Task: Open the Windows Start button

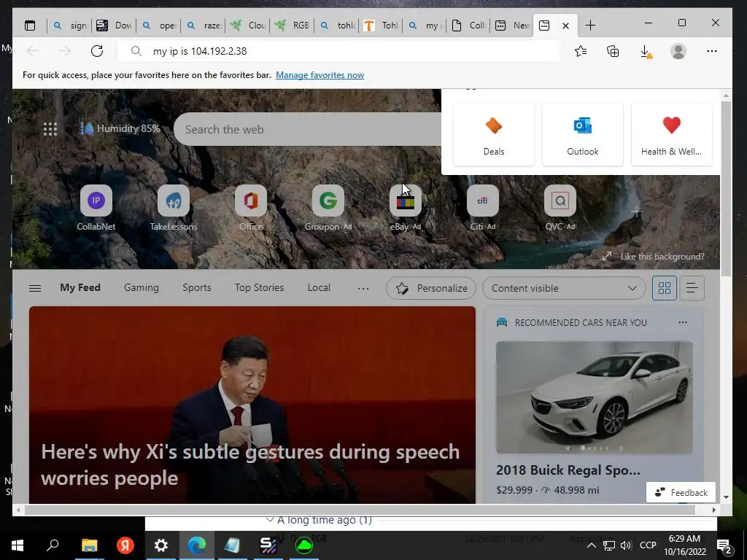Action: point(18,545)
